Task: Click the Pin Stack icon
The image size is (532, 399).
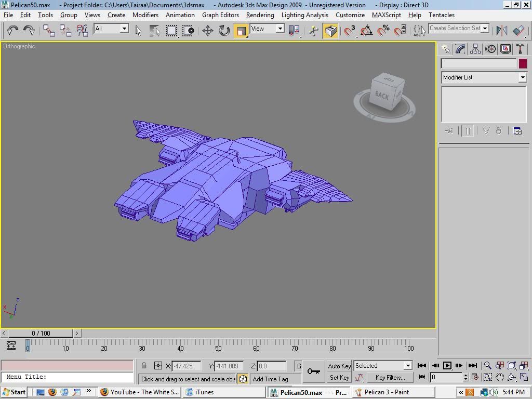Action: [x=449, y=130]
